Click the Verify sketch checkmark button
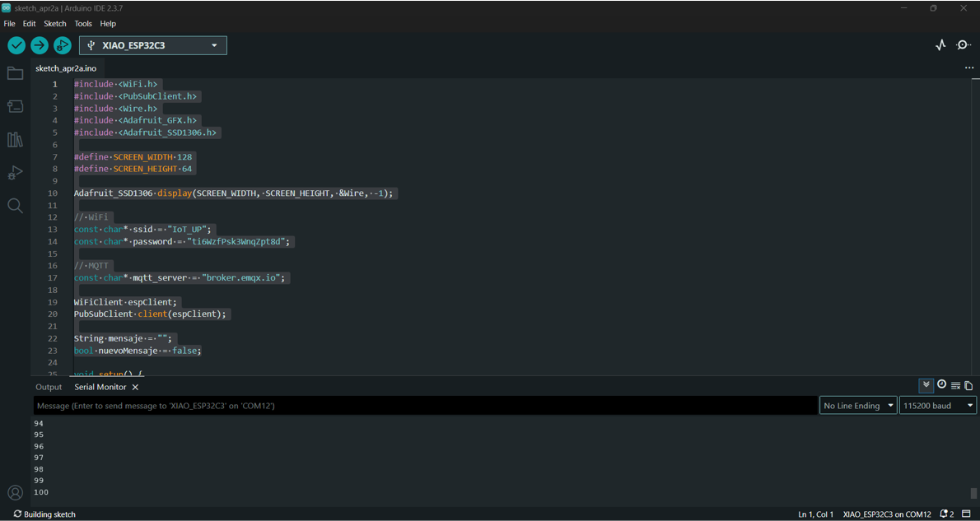The height and width of the screenshot is (521, 980). [16, 45]
